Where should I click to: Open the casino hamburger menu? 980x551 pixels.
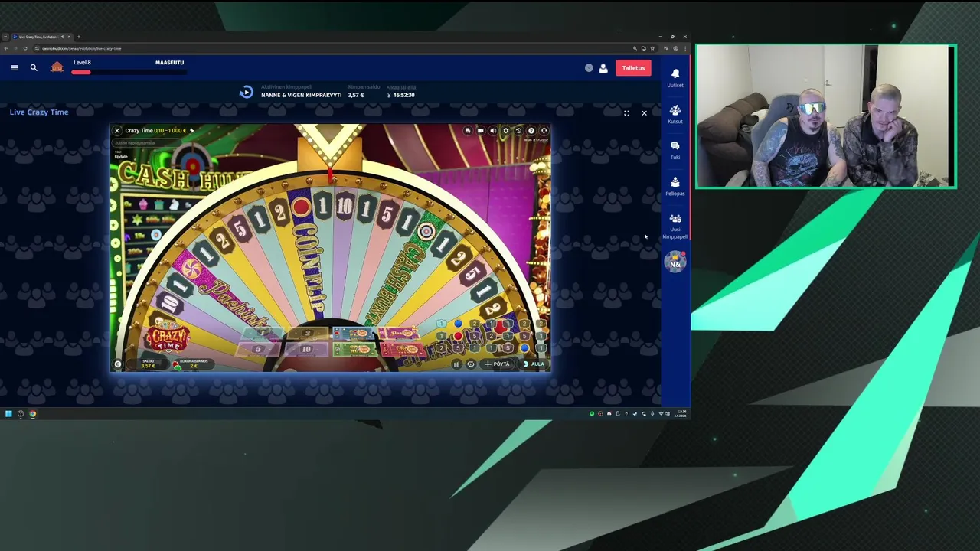[x=15, y=68]
